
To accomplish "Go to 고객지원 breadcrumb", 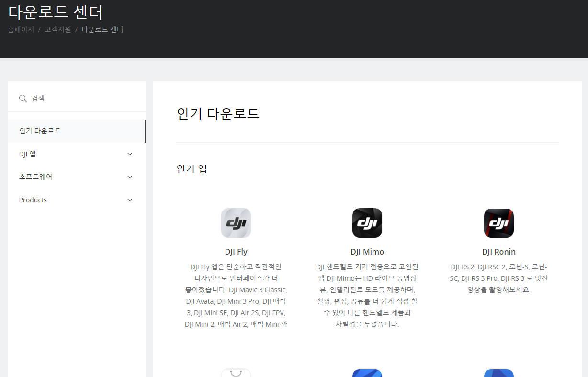I will [x=58, y=29].
